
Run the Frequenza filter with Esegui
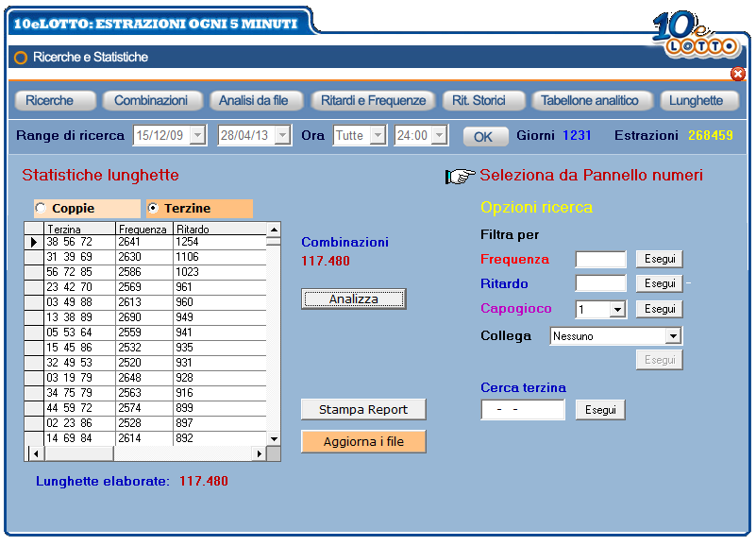[660, 259]
